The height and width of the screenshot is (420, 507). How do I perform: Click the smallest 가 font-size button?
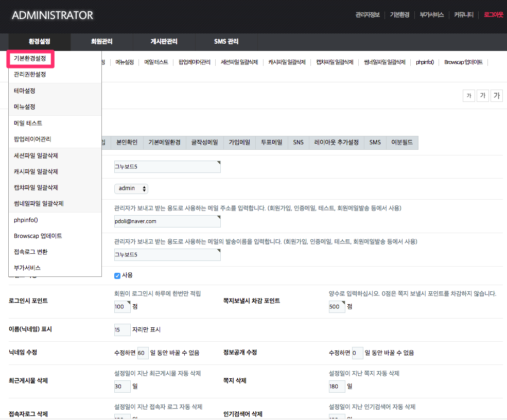click(x=468, y=96)
